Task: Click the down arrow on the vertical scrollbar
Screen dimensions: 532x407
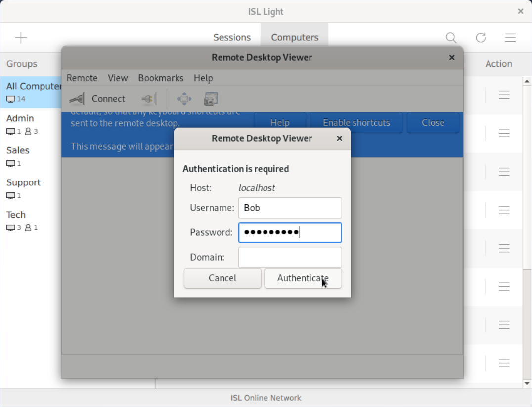Action: point(527,382)
